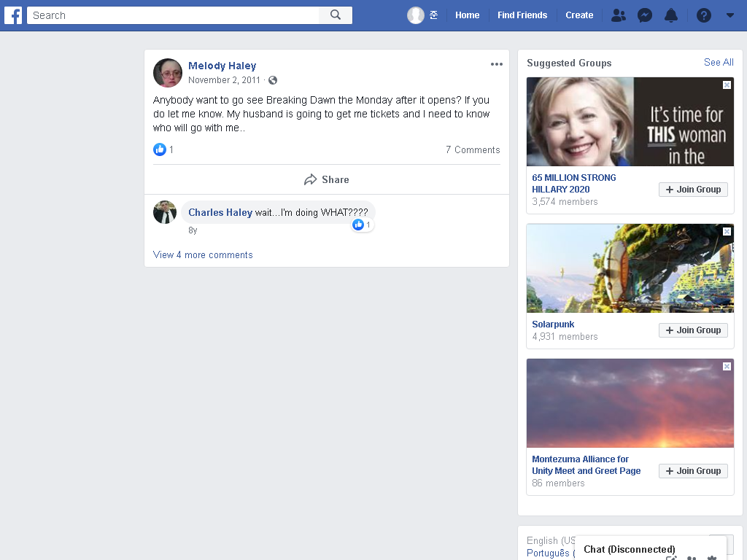Click the Facebook logo icon

[13, 15]
